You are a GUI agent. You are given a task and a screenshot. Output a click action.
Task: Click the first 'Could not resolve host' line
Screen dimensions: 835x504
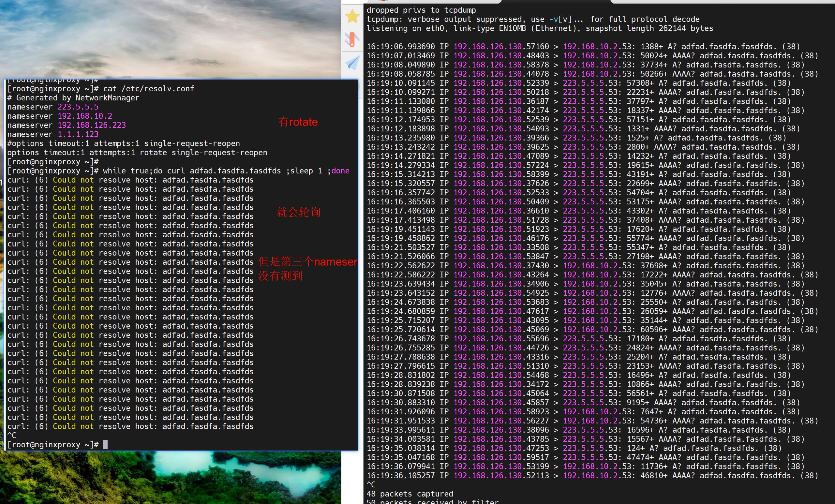point(130,180)
